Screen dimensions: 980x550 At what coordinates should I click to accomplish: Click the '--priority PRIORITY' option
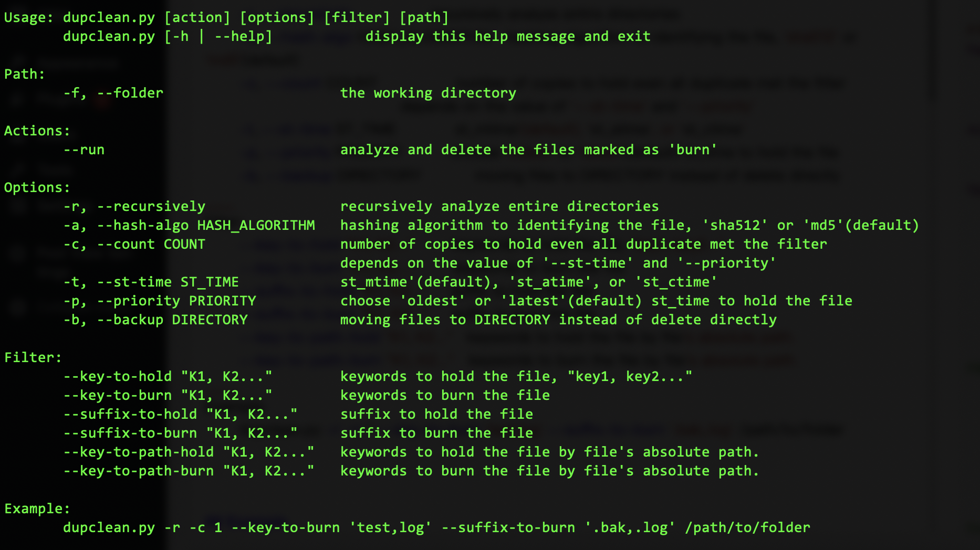176,301
